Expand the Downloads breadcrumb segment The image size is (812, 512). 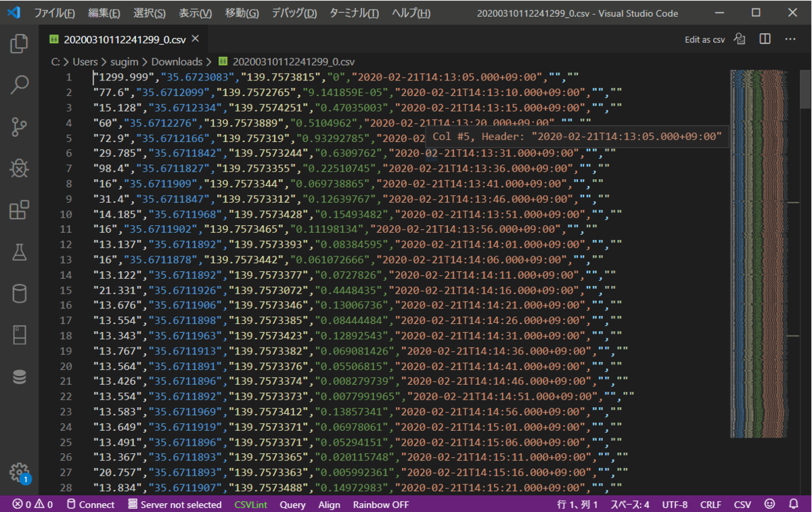(177, 62)
